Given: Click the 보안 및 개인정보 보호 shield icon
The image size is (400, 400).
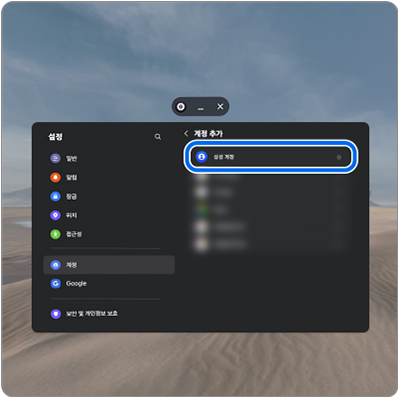Looking at the screenshot, I should 55,314.
